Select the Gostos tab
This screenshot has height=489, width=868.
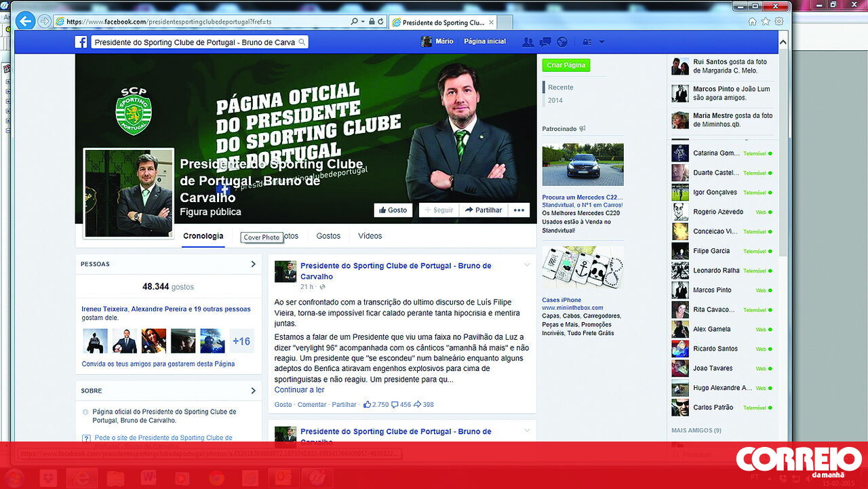328,236
